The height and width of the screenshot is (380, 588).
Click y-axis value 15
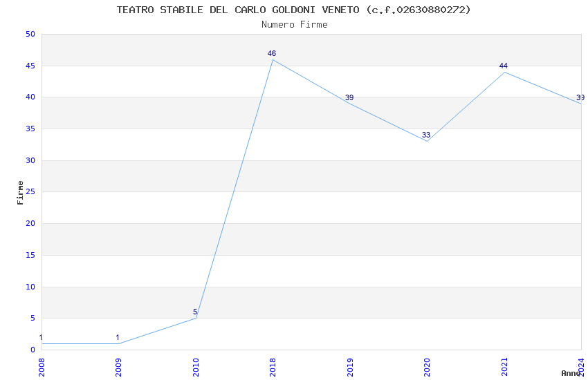click(x=30, y=256)
